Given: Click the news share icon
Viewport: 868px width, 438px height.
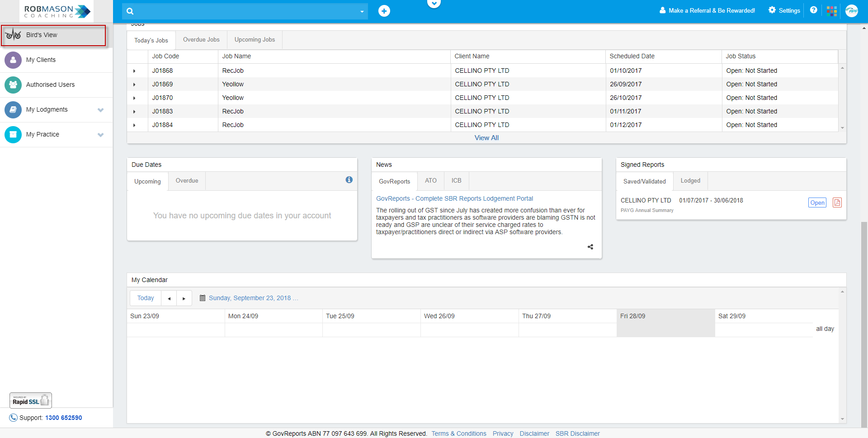Looking at the screenshot, I should point(590,247).
